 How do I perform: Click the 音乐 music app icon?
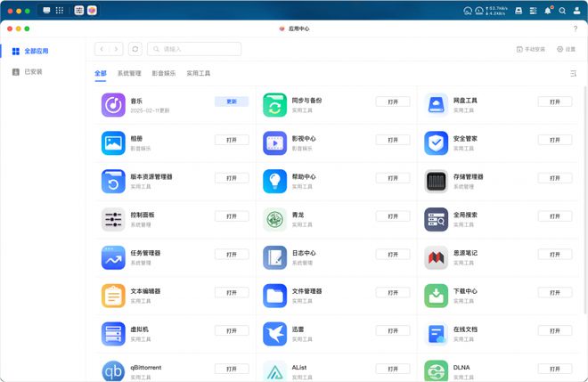[x=113, y=105]
